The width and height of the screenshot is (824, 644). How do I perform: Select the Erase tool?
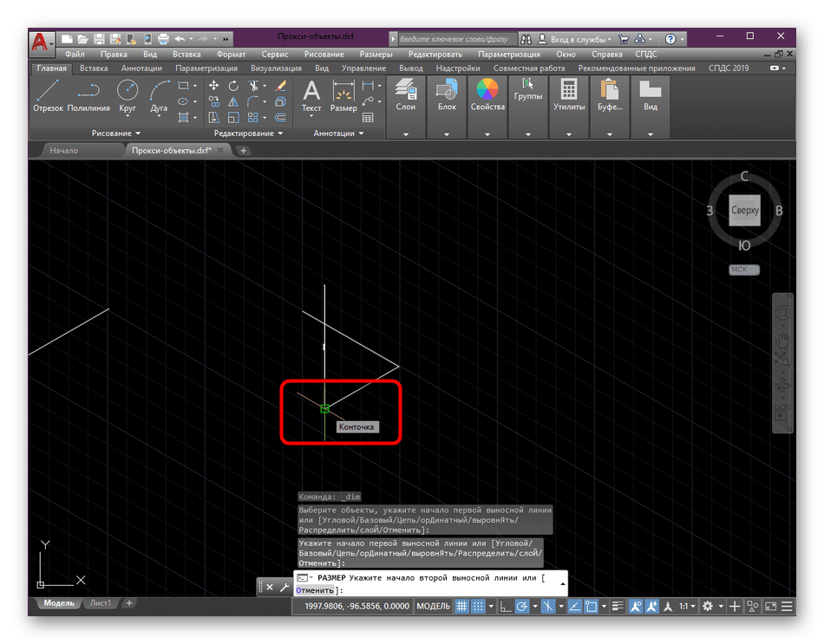coord(281,86)
